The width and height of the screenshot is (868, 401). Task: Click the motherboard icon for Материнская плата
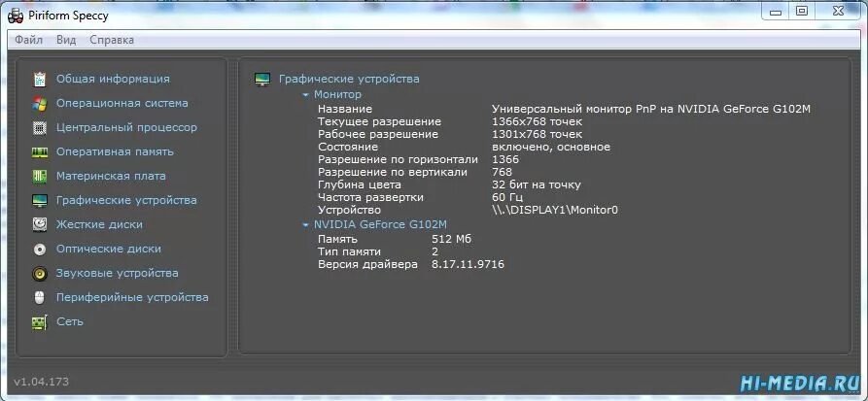[x=39, y=177]
